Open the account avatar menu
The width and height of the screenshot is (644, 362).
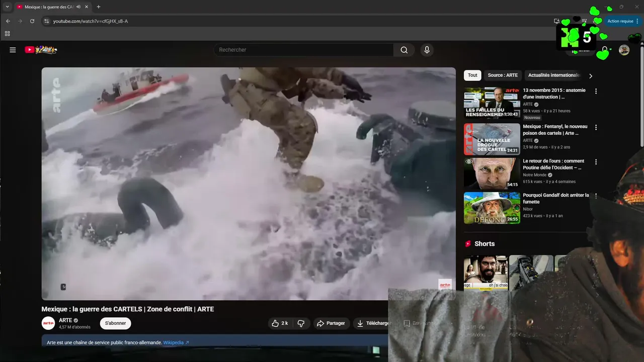[x=624, y=50]
